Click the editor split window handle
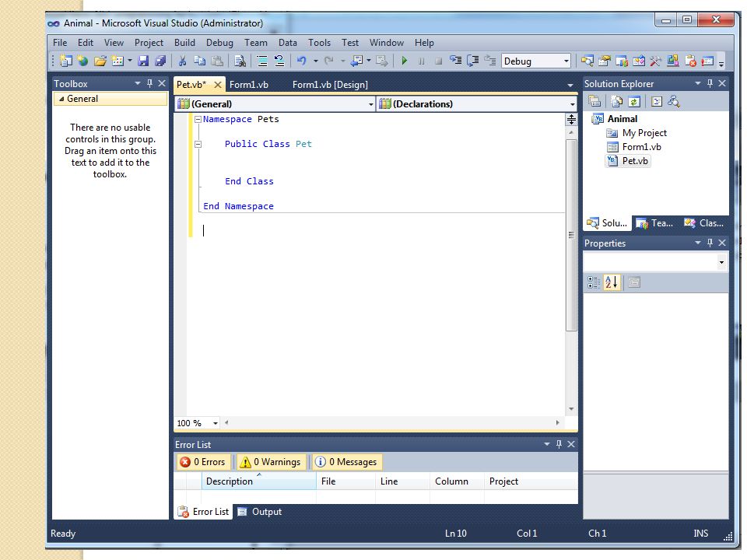The width and height of the screenshot is (747, 560). pyautogui.click(x=571, y=119)
